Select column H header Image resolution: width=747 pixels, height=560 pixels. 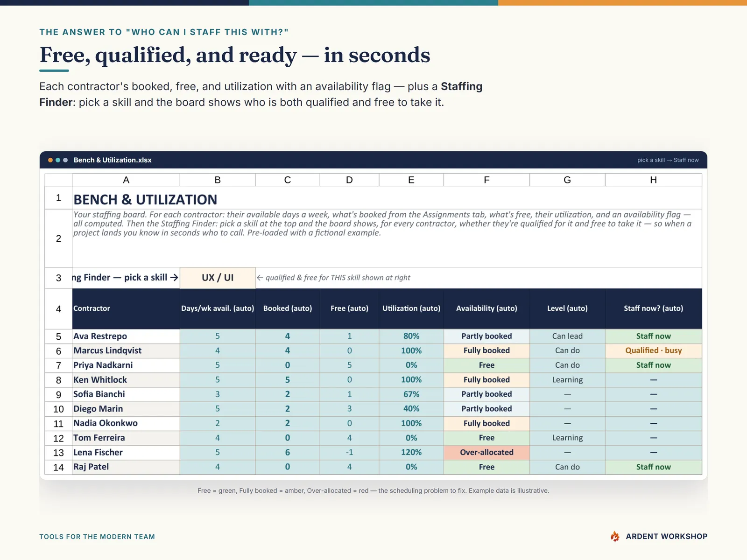coord(654,180)
